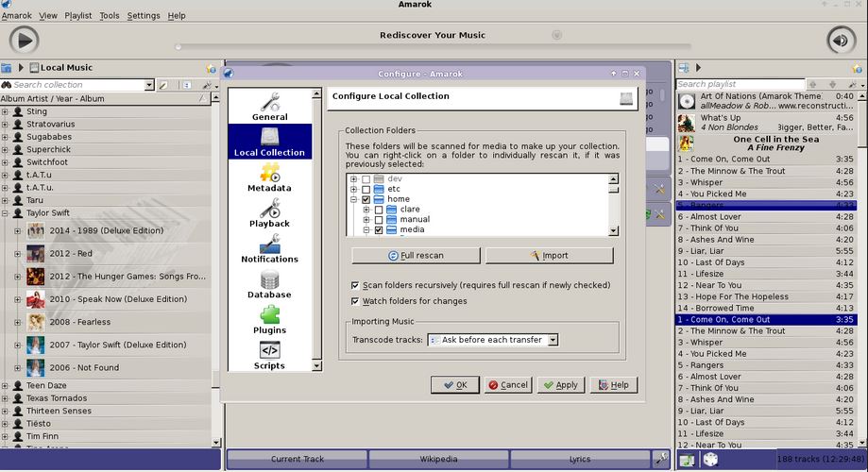Collapse the home folder in the tree
Viewport: 868px width, 472px height.
(354, 199)
